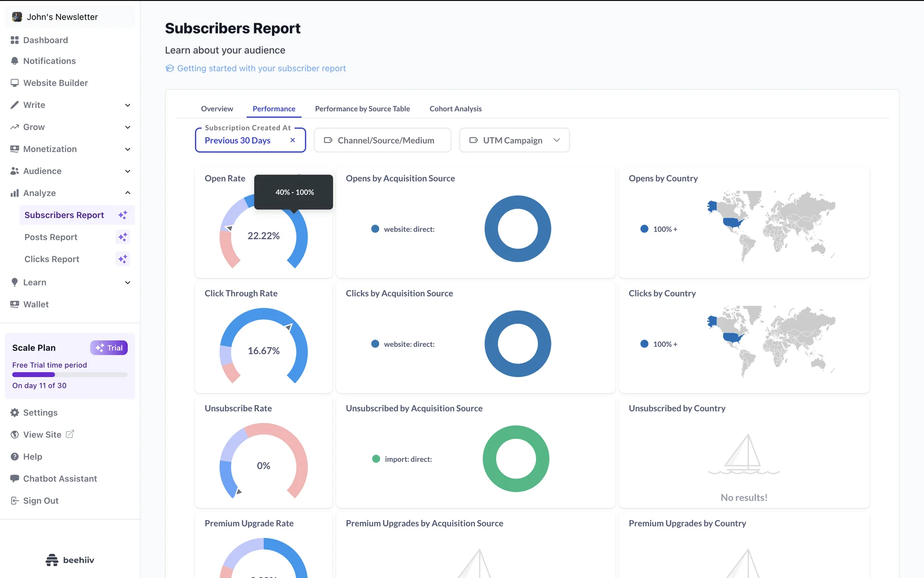
Task: Click the free trial progress bar
Action: (70, 375)
